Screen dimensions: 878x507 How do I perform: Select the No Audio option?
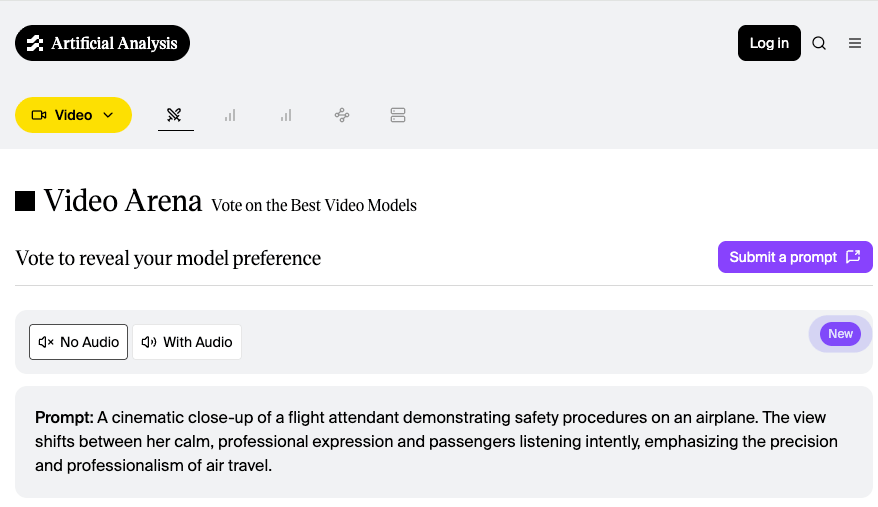tap(79, 342)
